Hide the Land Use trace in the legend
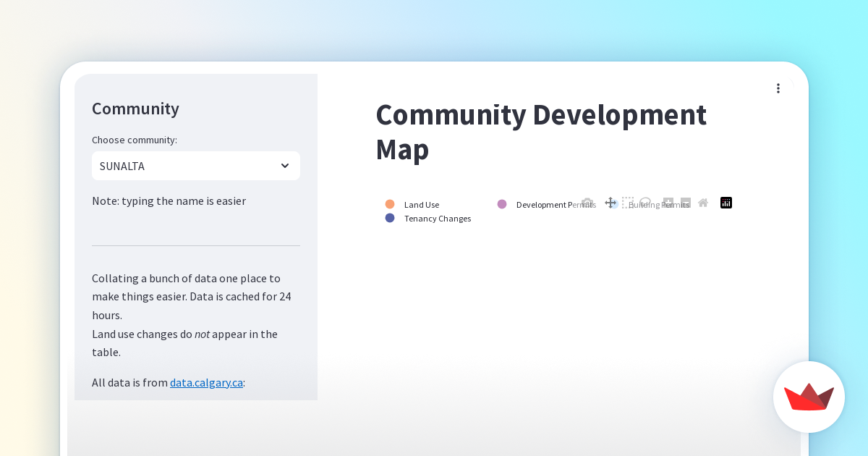 pos(421,205)
